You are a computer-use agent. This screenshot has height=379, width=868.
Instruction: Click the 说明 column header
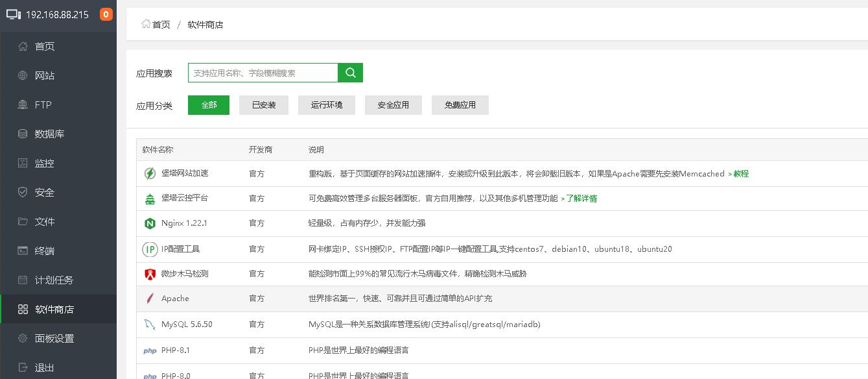click(316, 150)
